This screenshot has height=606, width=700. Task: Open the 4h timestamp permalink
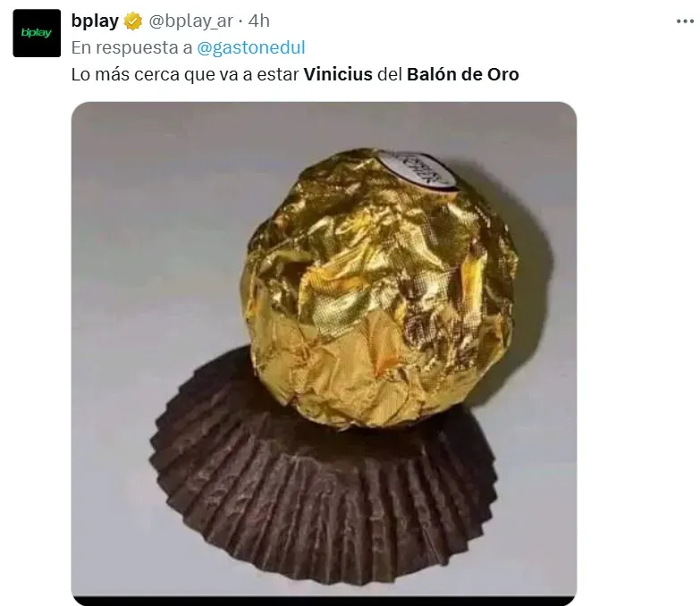[259, 21]
